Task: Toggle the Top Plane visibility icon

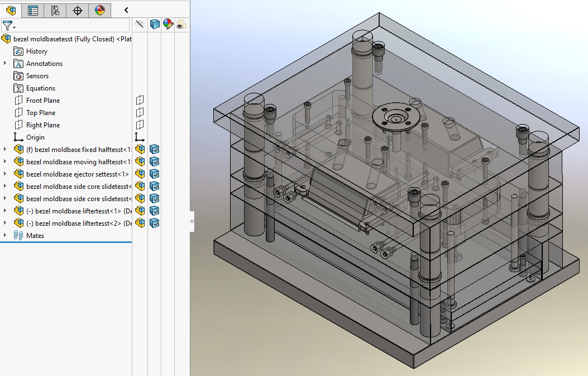Action: [x=140, y=112]
